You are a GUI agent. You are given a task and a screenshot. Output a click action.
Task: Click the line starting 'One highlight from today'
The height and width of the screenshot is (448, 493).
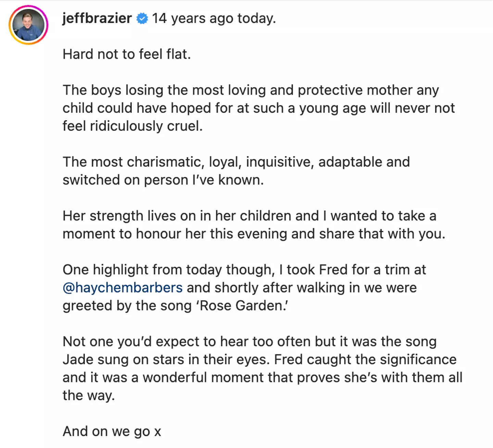coord(244,270)
